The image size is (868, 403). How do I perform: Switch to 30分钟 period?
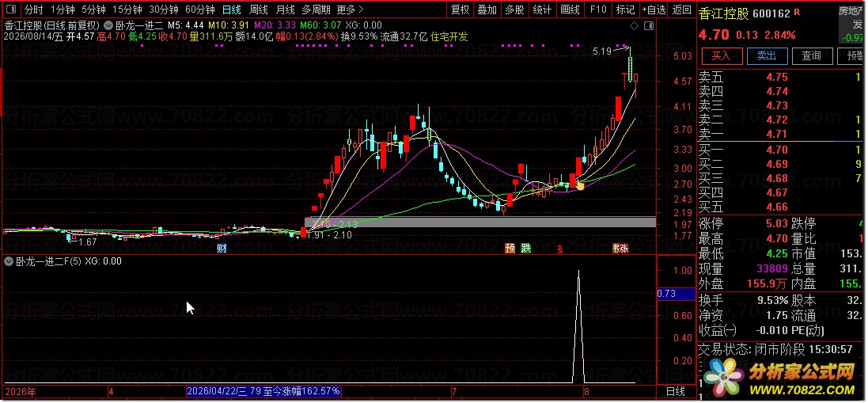pyautogui.click(x=164, y=10)
